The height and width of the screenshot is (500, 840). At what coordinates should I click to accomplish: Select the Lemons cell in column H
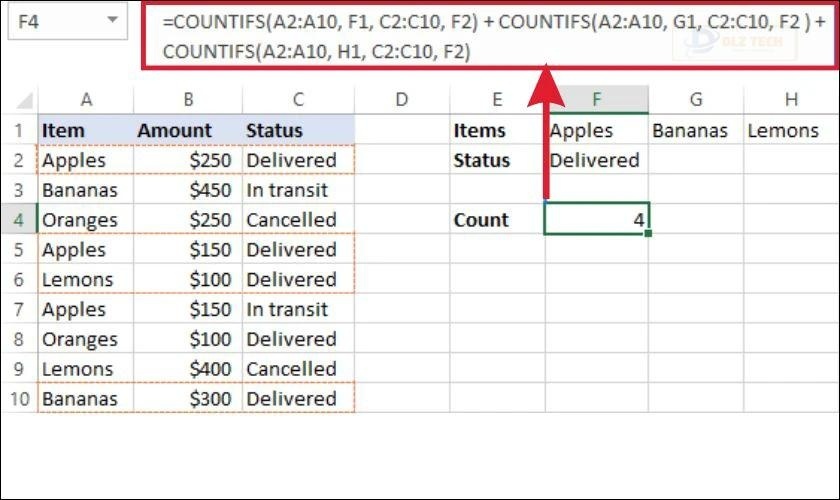(x=791, y=130)
